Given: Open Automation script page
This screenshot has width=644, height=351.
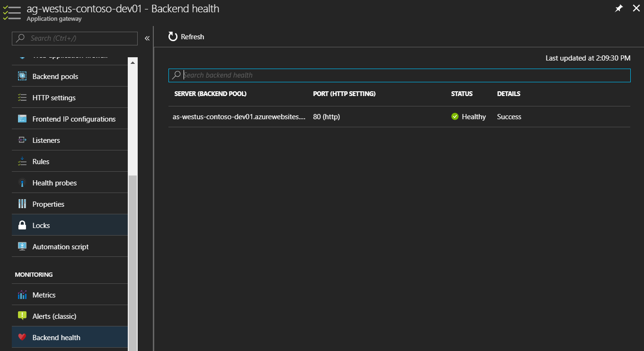Looking at the screenshot, I should click(x=70, y=246).
